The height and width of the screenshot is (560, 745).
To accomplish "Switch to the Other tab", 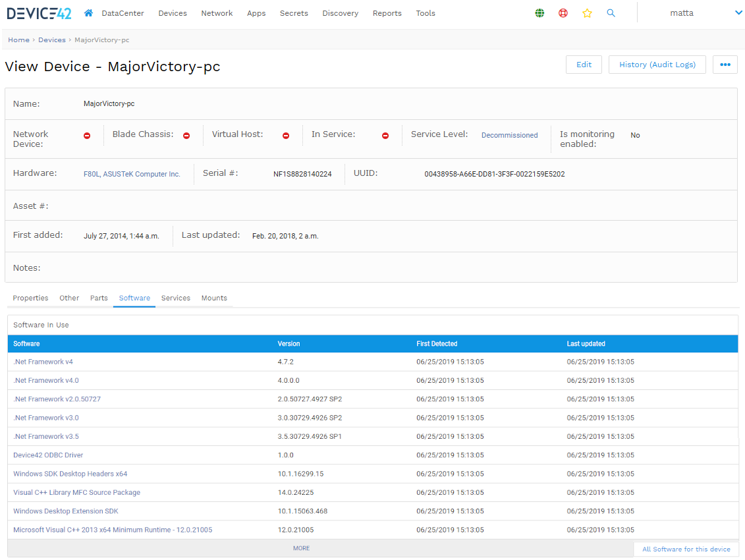I will point(69,298).
